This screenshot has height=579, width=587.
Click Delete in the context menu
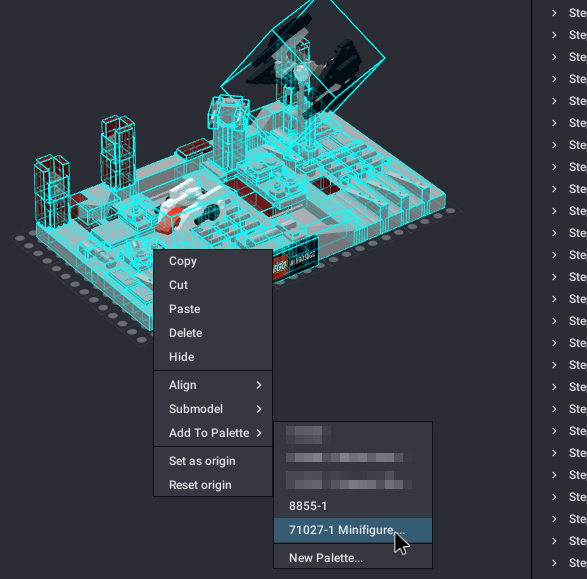[213, 333]
